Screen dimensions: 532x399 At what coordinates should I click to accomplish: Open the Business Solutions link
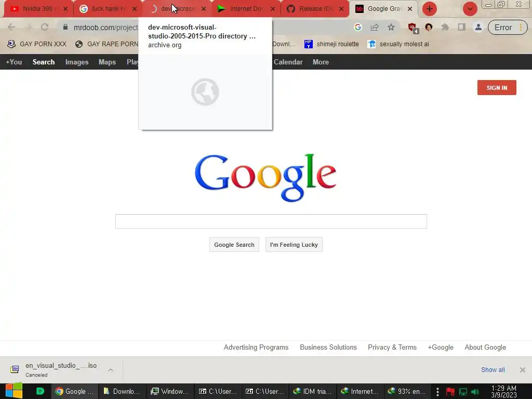328,348
